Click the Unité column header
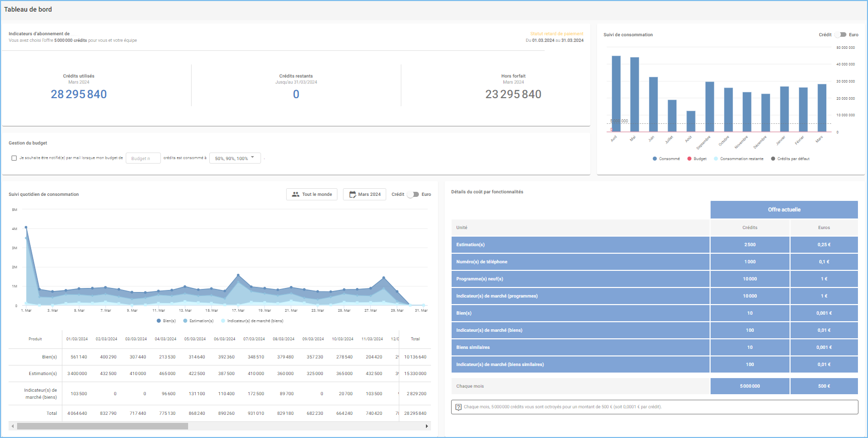This screenshot has height=438, width=868. point(462,228)
